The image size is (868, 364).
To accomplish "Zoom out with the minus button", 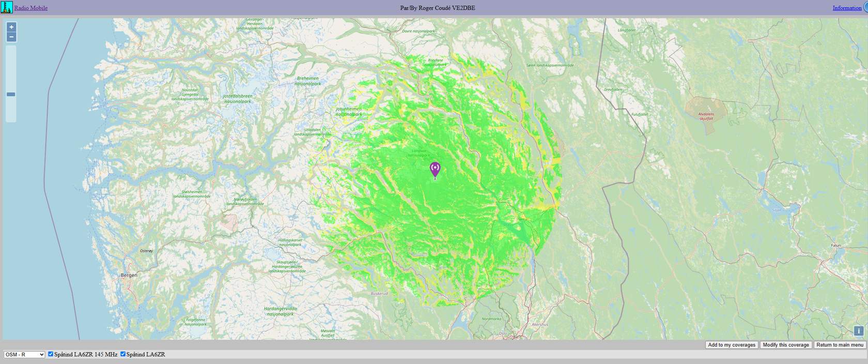I will tap(11, 37).
